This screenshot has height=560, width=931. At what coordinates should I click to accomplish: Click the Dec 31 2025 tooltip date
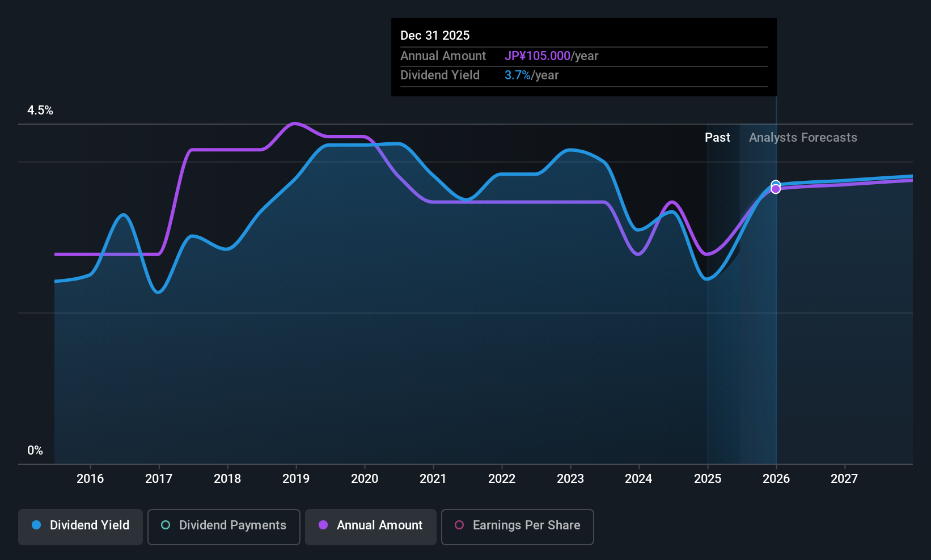pos(435,36)
